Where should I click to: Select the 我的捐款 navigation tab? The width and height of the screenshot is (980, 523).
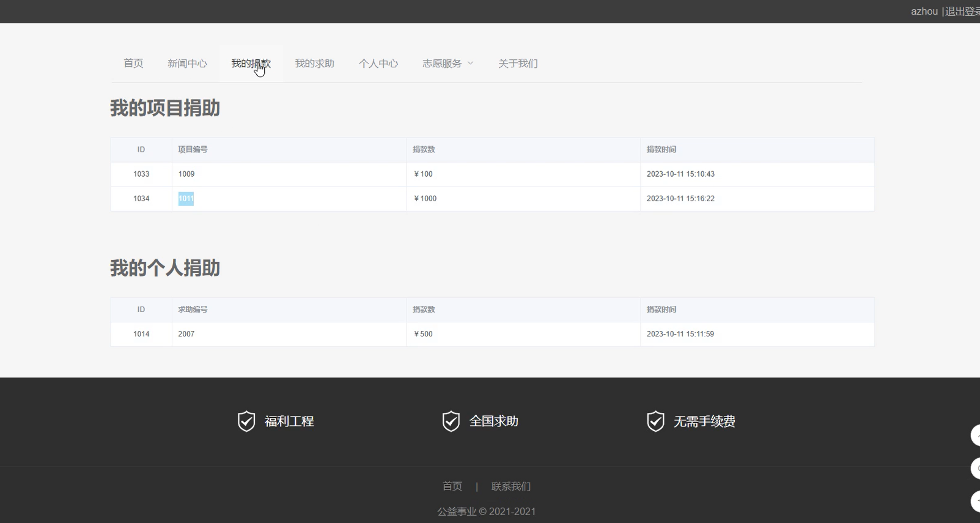[x=251, y=64]
